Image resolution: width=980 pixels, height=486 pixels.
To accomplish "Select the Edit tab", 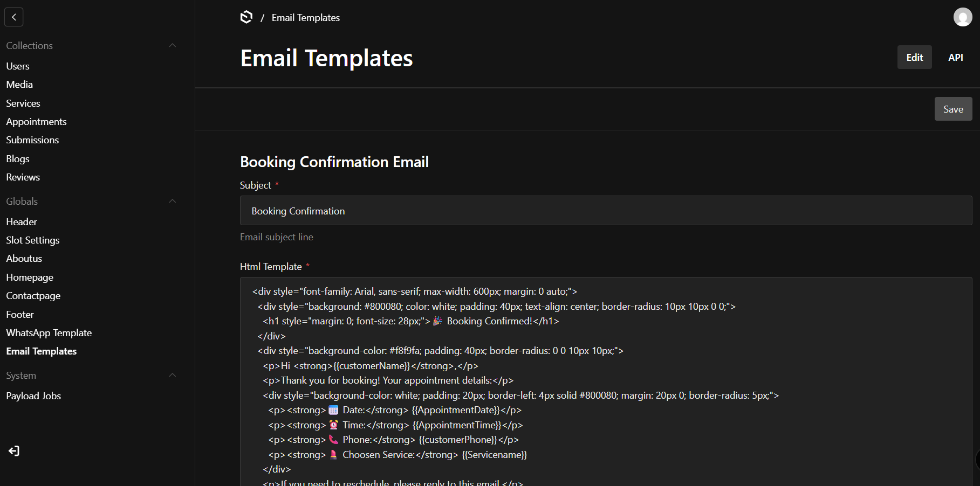I will pyautogui.click(x=914, y=58).
